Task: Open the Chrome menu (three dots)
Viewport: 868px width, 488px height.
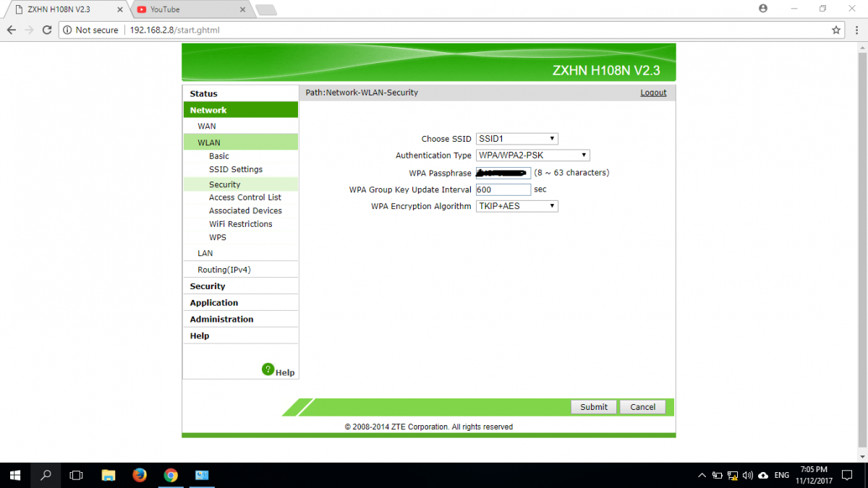Action: (857, 30)
